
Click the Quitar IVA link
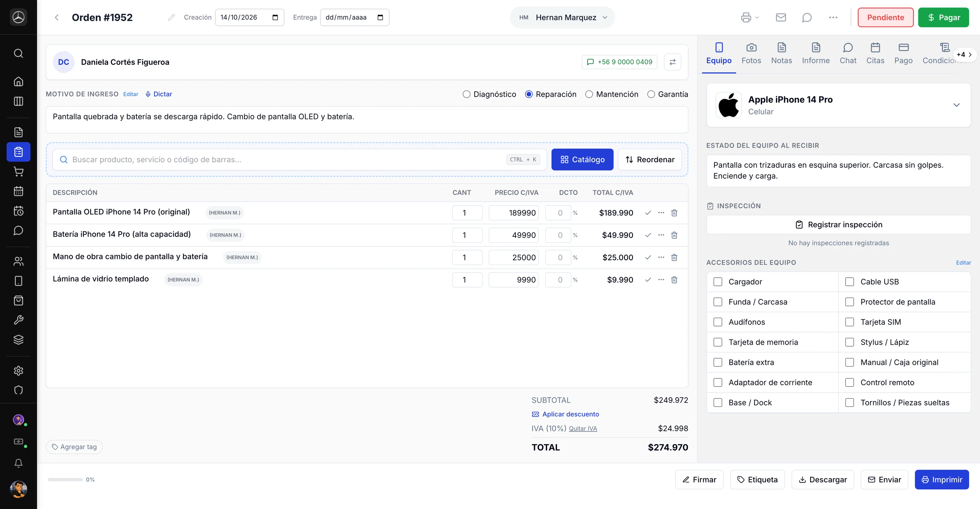[x=583, y=429]
